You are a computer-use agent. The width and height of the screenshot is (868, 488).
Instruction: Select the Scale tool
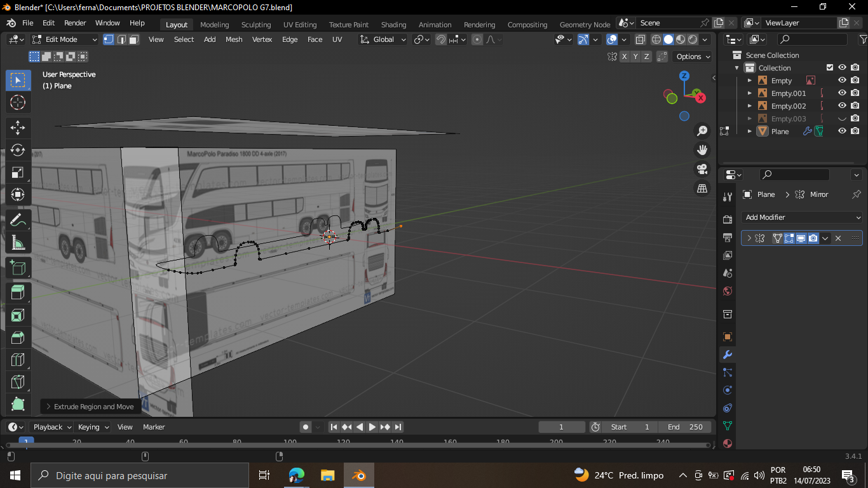[x=18, y=173]
